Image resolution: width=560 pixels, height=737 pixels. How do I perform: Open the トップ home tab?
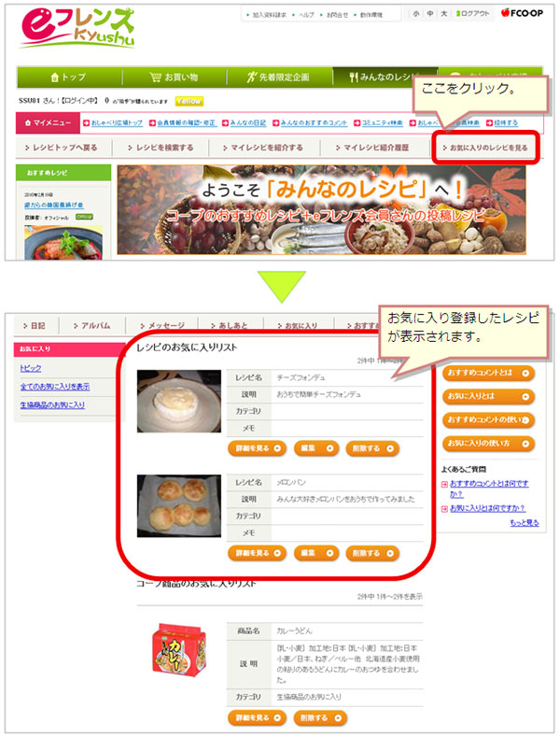(69, 78)
